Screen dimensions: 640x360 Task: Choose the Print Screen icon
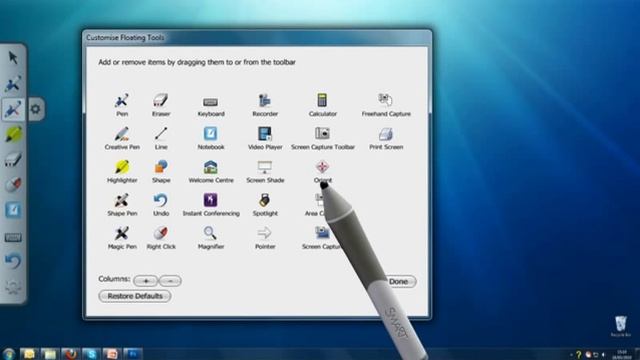pos(386,134)
